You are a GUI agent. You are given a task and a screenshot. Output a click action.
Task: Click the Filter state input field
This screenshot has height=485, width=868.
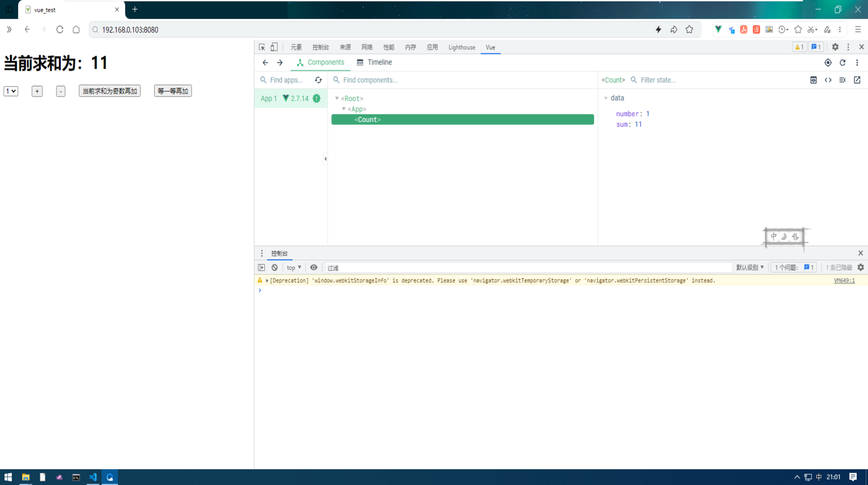719,80
